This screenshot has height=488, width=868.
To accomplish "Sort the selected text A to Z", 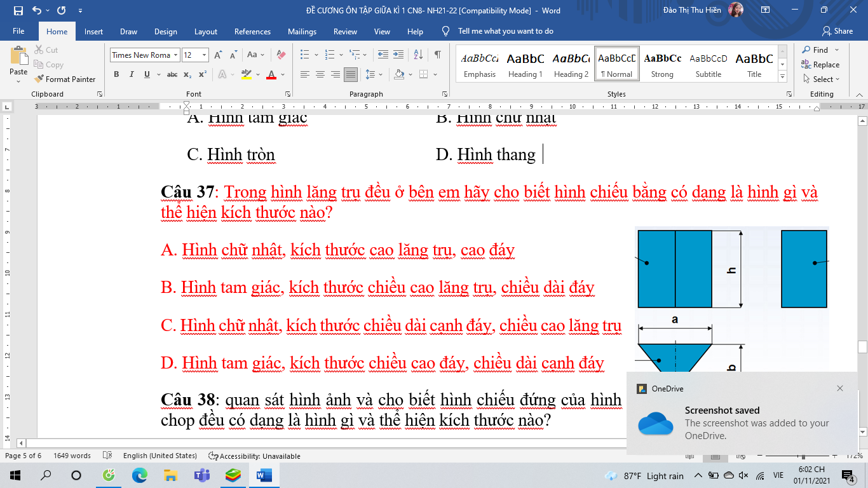I will (x=418, y=55).
